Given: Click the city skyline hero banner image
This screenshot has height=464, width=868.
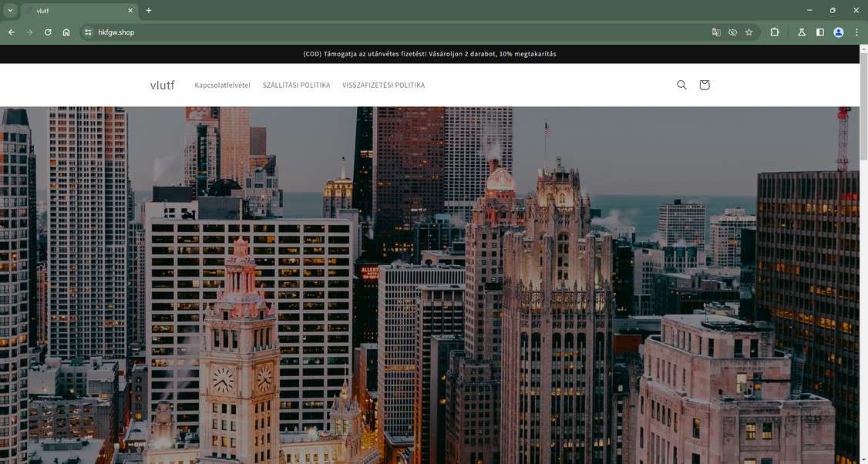Looking at the screenshot, I should tap(429, 285).
